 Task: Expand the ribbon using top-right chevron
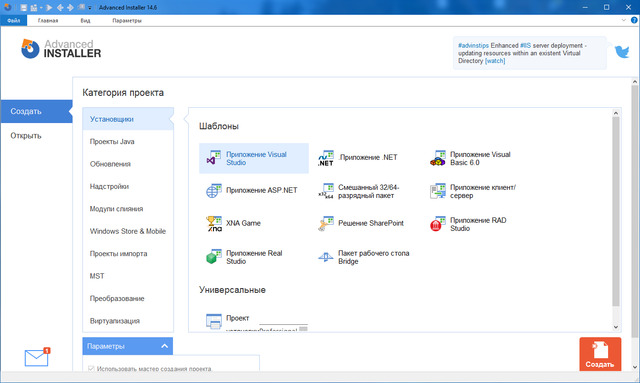point(623,20)
